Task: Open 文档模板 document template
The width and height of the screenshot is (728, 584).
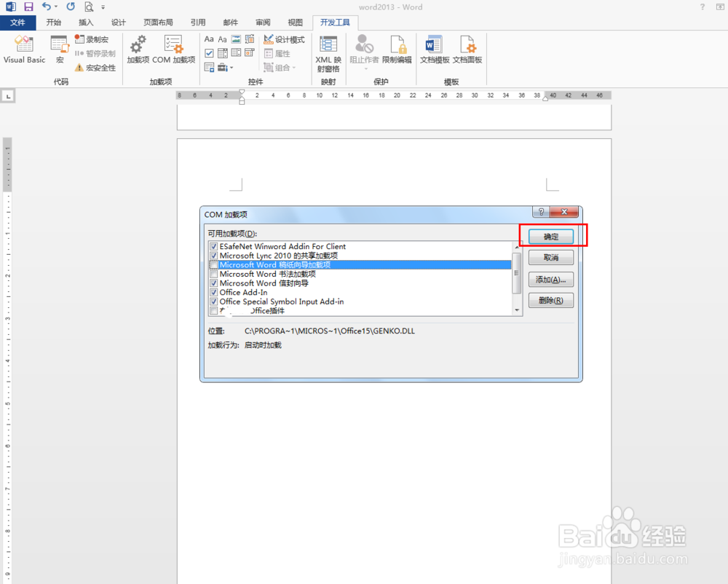Action: (435, 50)
